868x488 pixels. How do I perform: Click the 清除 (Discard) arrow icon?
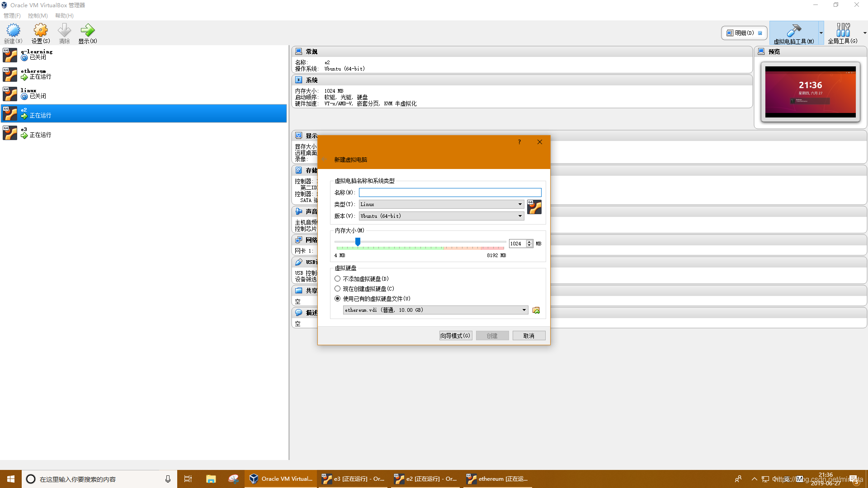pyautogui.click(x=64, y=30)
